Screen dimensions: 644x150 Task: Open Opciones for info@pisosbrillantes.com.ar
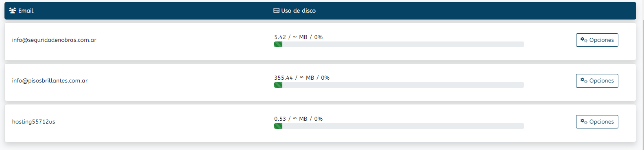tap(597, 81)
